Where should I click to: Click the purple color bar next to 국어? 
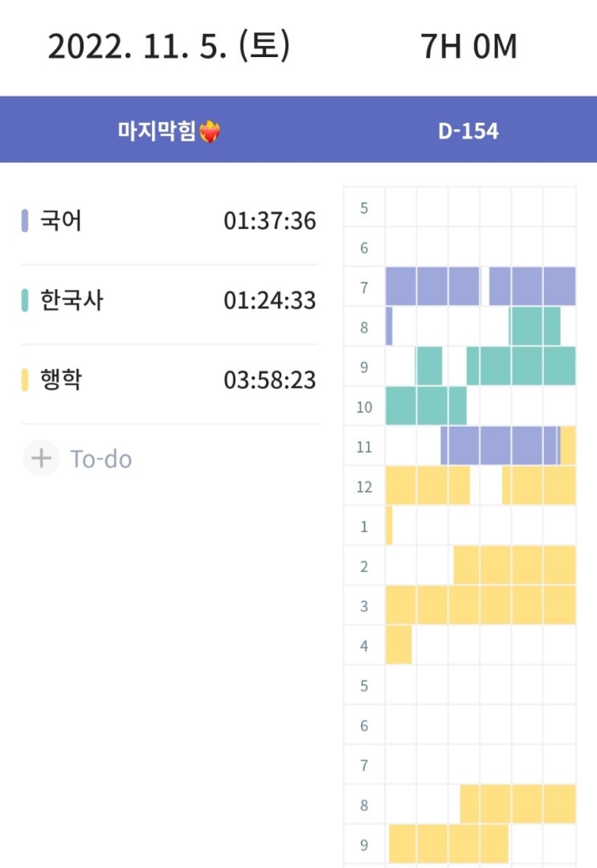(x=25, y=221)
